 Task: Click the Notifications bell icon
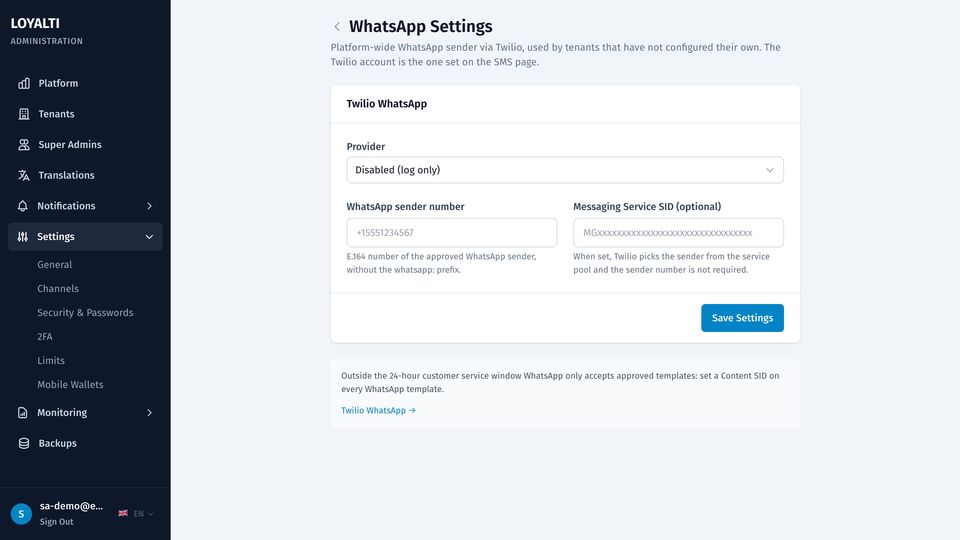tap(23, 206)
